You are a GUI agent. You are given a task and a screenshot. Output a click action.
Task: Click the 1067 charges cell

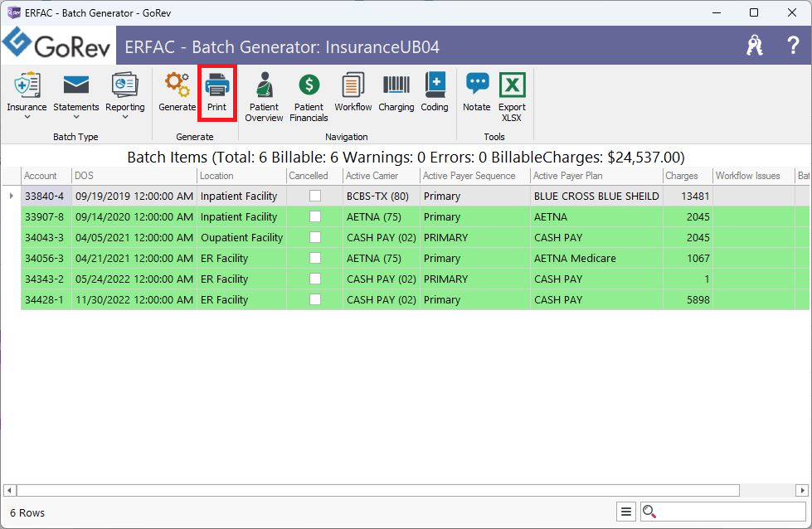[688, 258]
